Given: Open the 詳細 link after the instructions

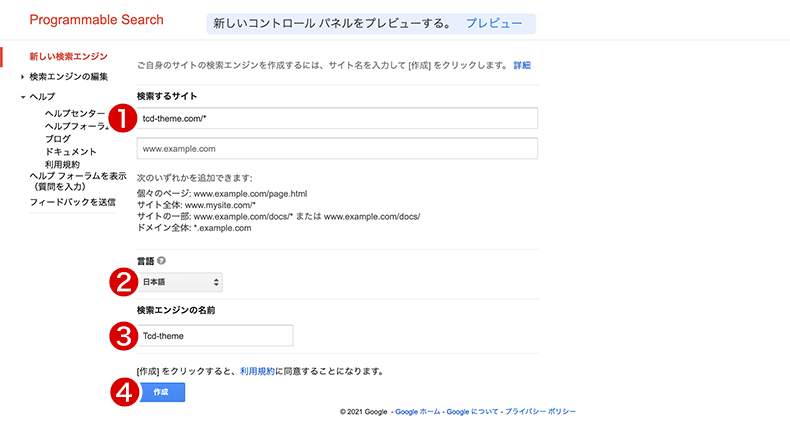Looking at the screenshot, I should tap(522, 65).
